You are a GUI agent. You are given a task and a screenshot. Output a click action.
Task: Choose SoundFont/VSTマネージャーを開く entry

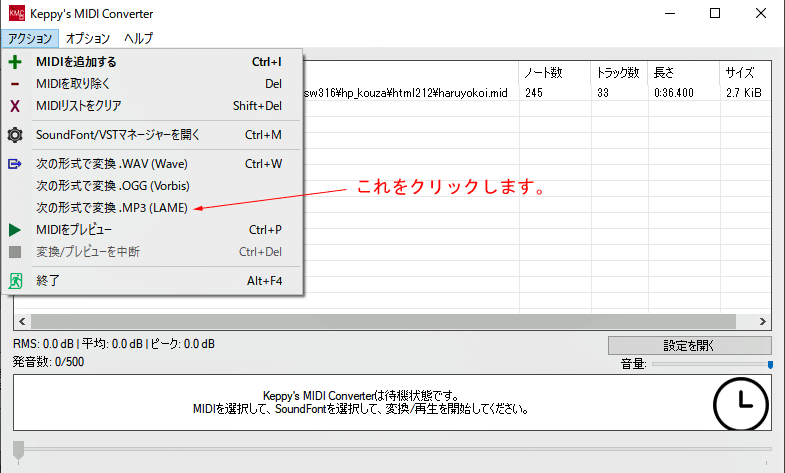pyautogui.click(x=153, y=135)
